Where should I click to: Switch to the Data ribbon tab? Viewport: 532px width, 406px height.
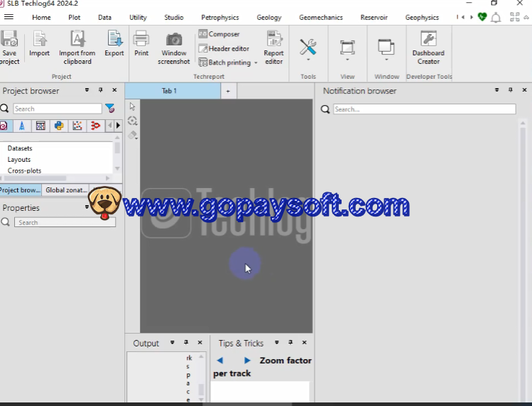pyautogui.click(x=105, y=17)
